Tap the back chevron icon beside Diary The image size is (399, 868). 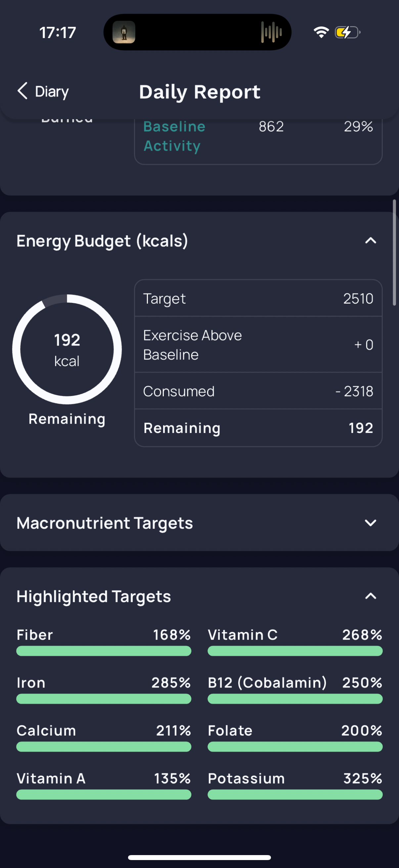22,91
